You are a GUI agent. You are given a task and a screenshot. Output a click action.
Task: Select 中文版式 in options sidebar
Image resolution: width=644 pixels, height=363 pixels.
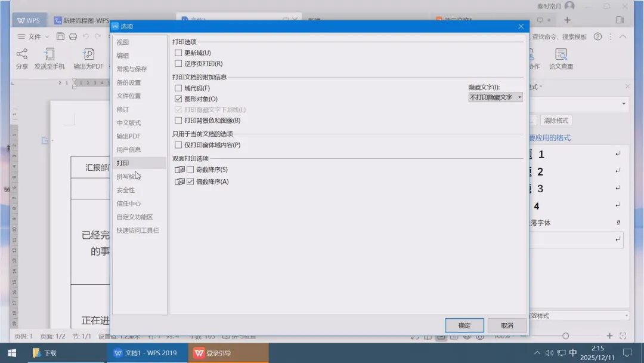click(x=140, y=122)
